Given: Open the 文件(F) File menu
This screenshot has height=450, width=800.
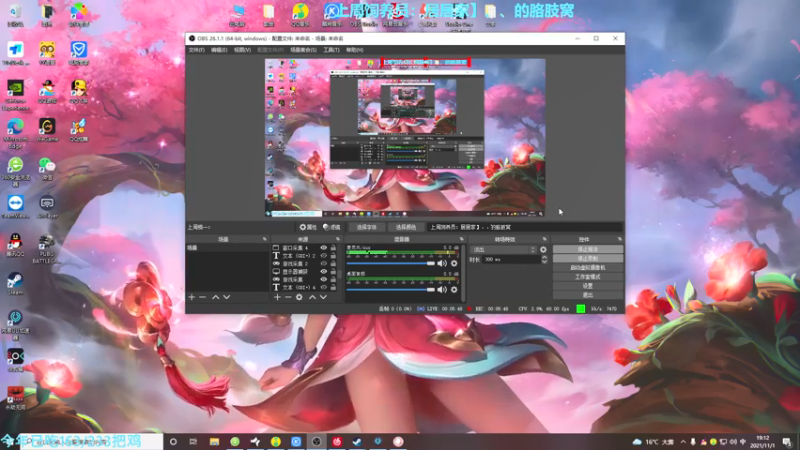Looking at the screenshot, I should tap(196, 50).
